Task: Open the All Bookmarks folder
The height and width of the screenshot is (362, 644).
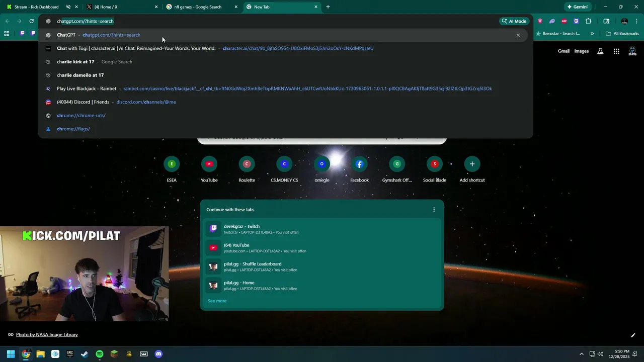Action: 622,34
